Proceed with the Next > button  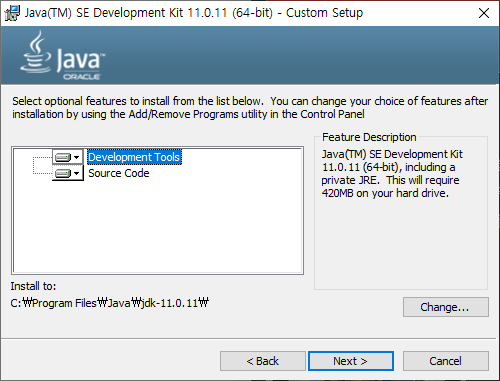[x=351, y=361]
